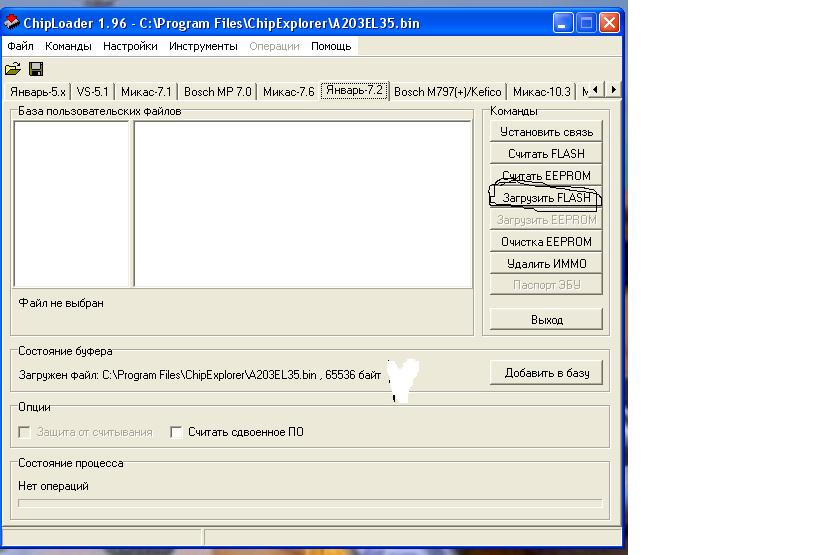Click the Загружен файл buffer path text
Viewport: 840px width, 555px height.
coord(199,375)
